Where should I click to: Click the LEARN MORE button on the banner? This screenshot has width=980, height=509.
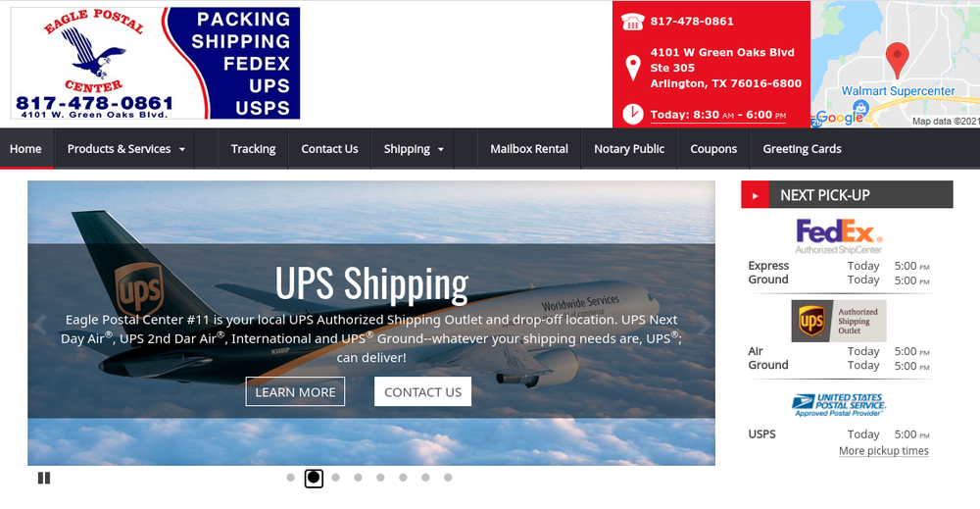tap(295, 391)
